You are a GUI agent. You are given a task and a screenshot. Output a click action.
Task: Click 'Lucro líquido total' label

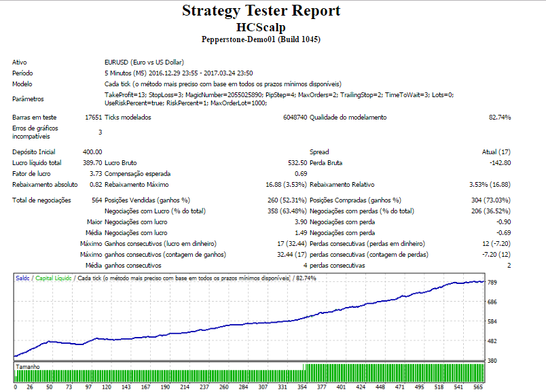(x=37, y=163)
